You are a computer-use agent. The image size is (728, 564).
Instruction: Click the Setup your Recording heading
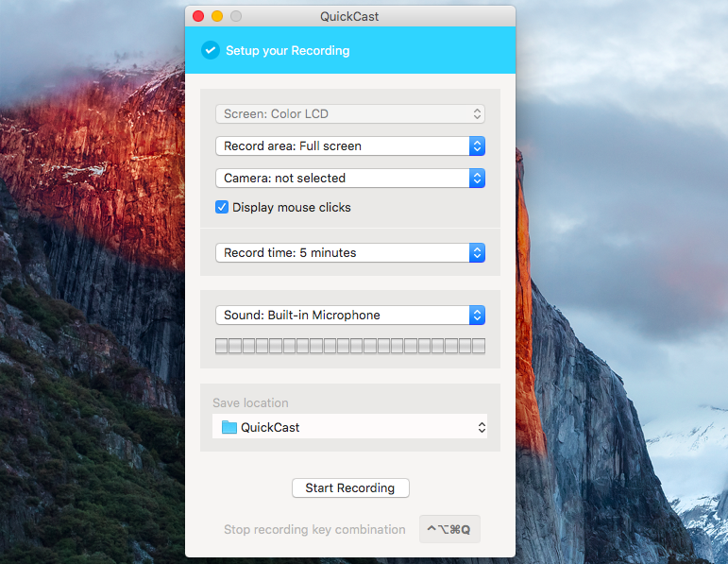(287, 51)
